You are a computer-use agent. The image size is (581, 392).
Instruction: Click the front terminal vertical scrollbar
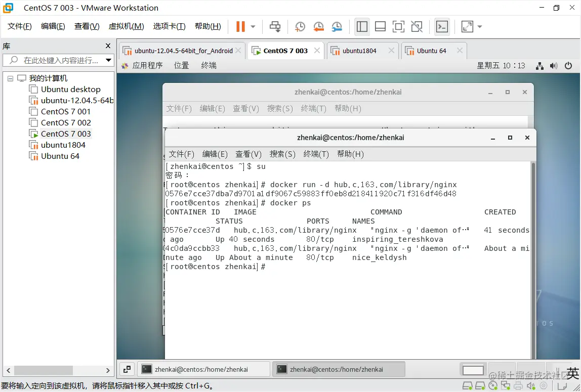tap(533, 259)
